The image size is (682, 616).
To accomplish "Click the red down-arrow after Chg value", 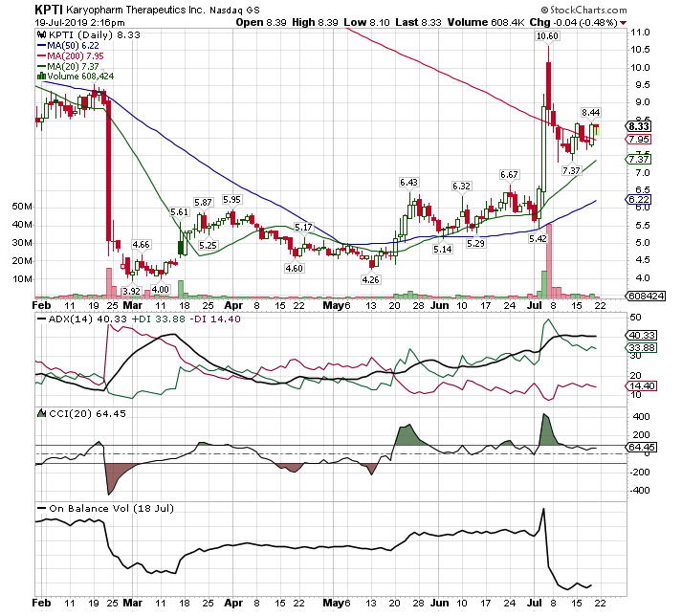I will pos(624,23).
